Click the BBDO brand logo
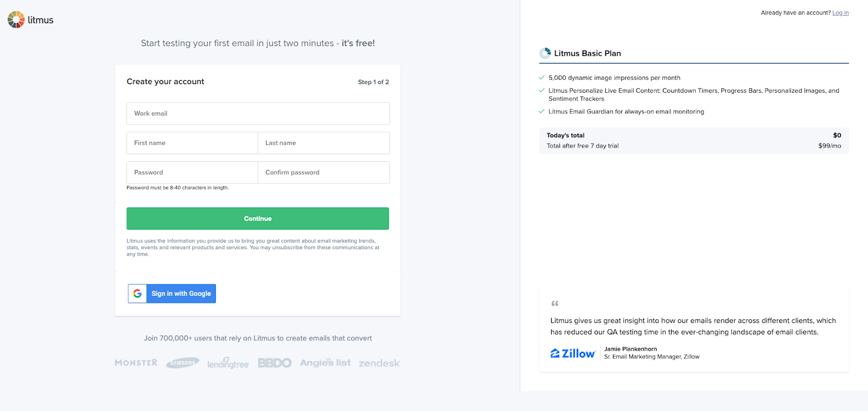The image size is (868, 411). pyautogui.click(x=275, y=362)
